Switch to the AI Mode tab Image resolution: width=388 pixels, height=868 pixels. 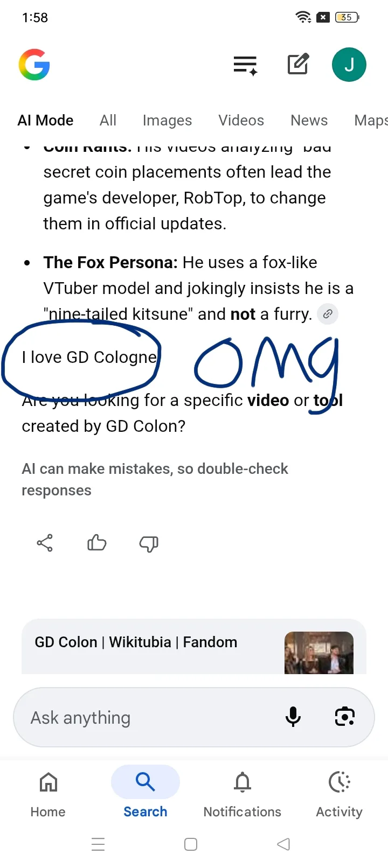click(x=45, y=120)
